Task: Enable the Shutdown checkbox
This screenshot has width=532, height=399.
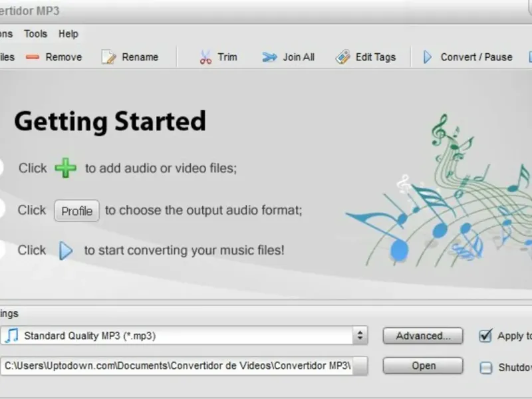Action: (485, 368)
